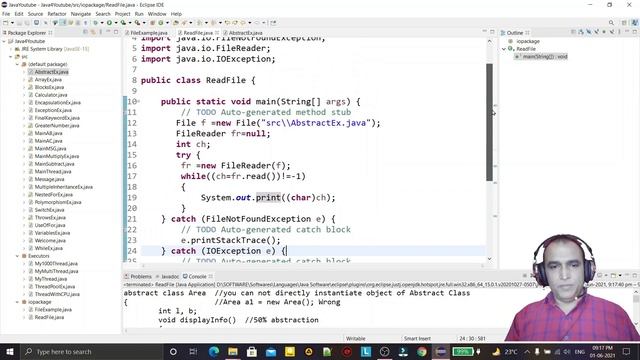Collapse the src folder node

click(11, 57)
